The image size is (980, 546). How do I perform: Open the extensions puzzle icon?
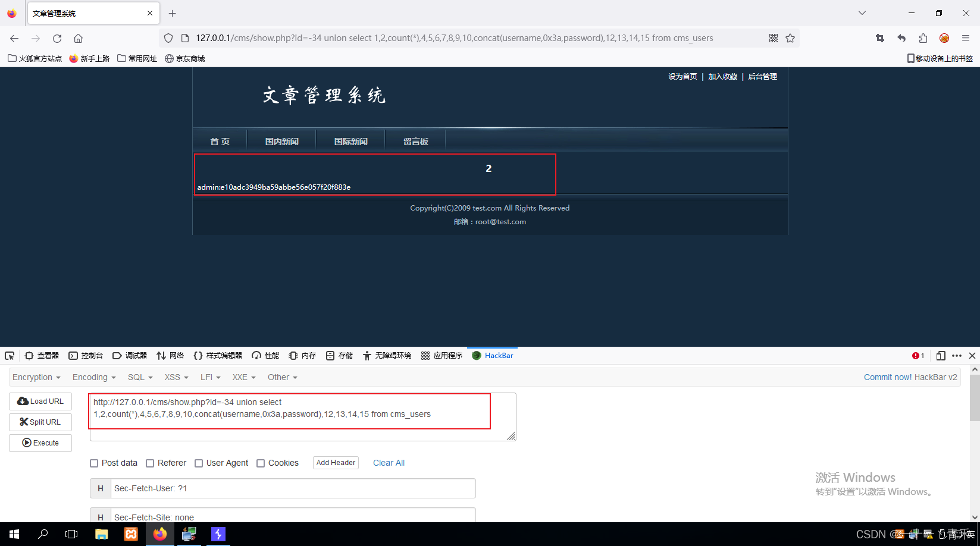tap(923, 38)
